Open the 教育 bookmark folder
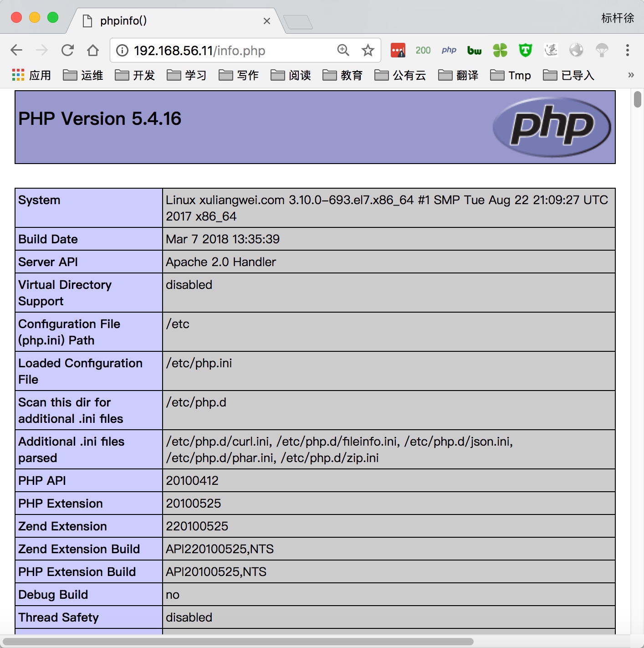This screenshot has width=644, height=648. (342, 75)
